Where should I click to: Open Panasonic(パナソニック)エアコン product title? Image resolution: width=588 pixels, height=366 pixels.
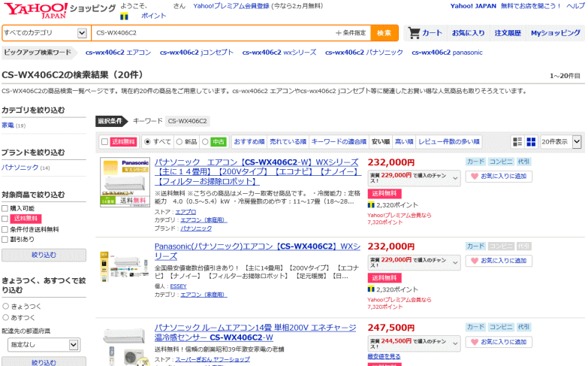[x=258, y=251]
